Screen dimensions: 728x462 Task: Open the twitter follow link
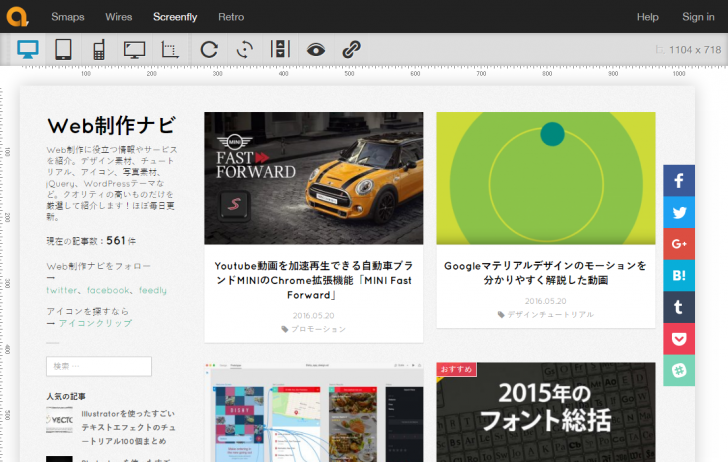[x=61, y=290]
